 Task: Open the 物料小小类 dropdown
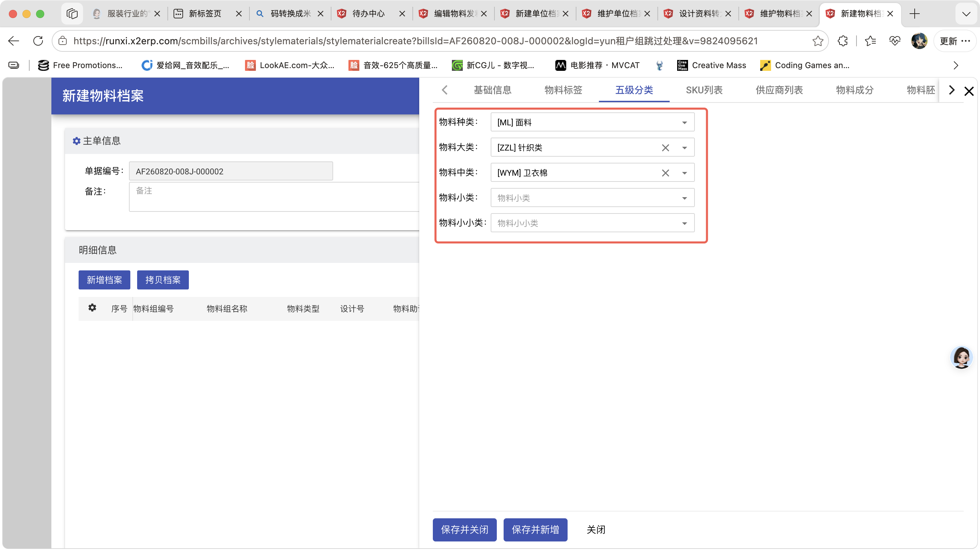click(592, 223)
